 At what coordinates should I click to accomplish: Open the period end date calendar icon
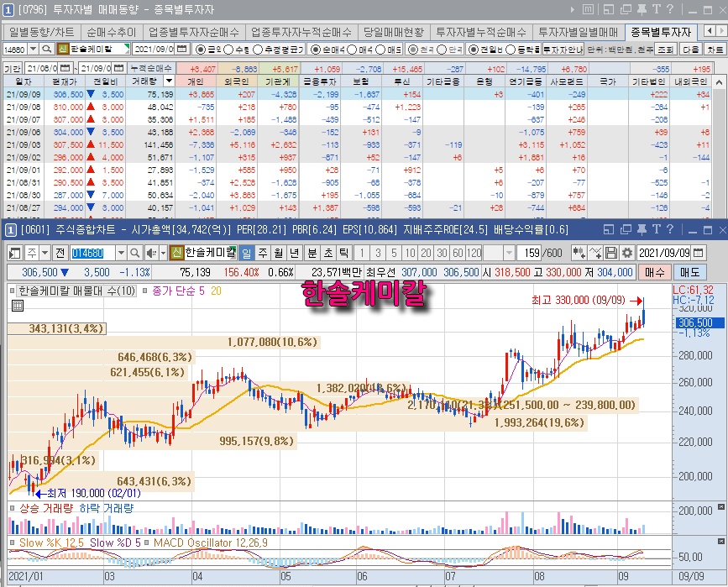(119, 68)
